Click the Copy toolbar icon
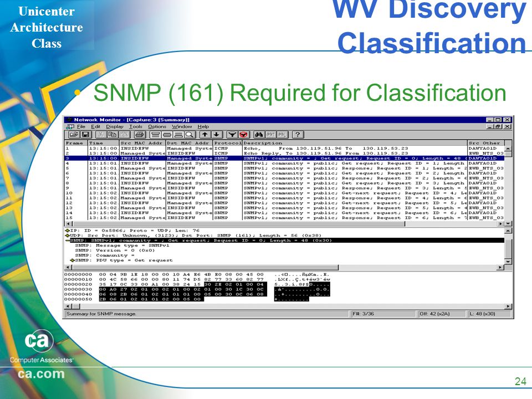 coord(112,135)
